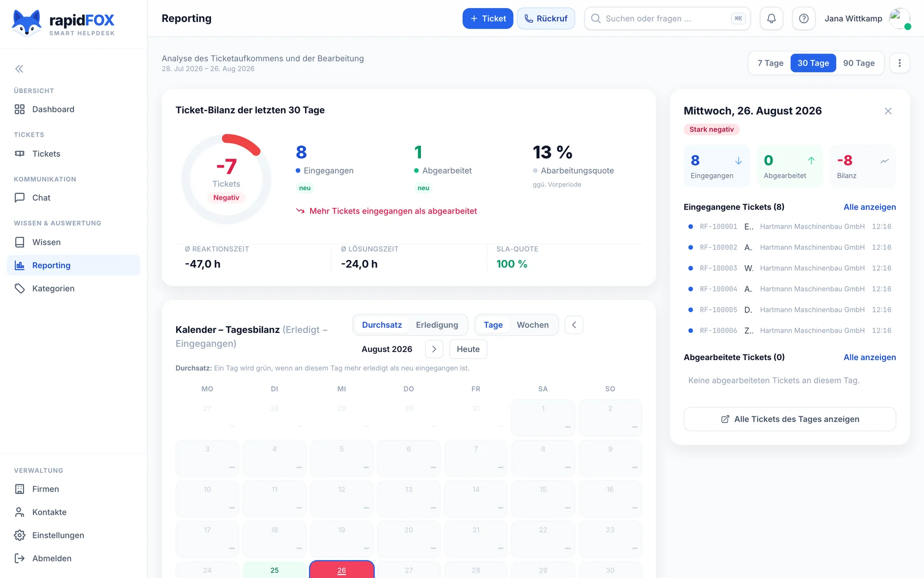Show all Eingegangene Tickets via Alle anzeigen
The image size is (924, 578).
870,207
